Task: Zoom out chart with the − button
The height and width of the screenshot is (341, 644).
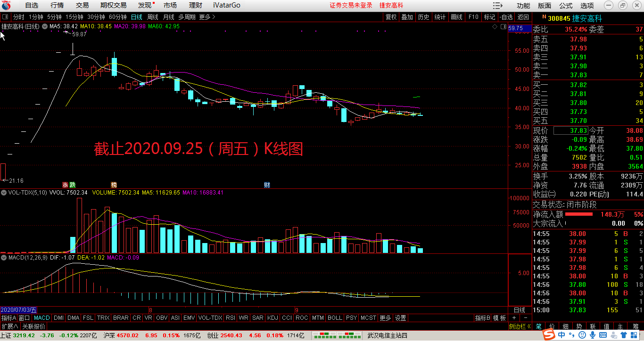Action: (x=525, y=318)
